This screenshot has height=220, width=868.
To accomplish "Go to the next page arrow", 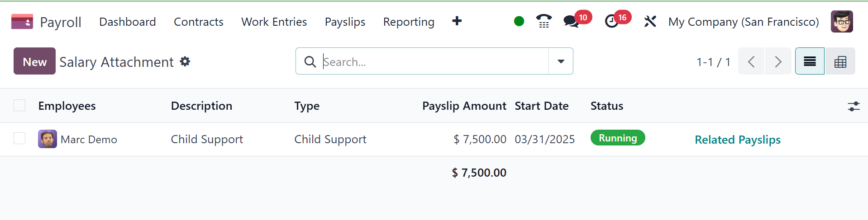I will (778, 61).
